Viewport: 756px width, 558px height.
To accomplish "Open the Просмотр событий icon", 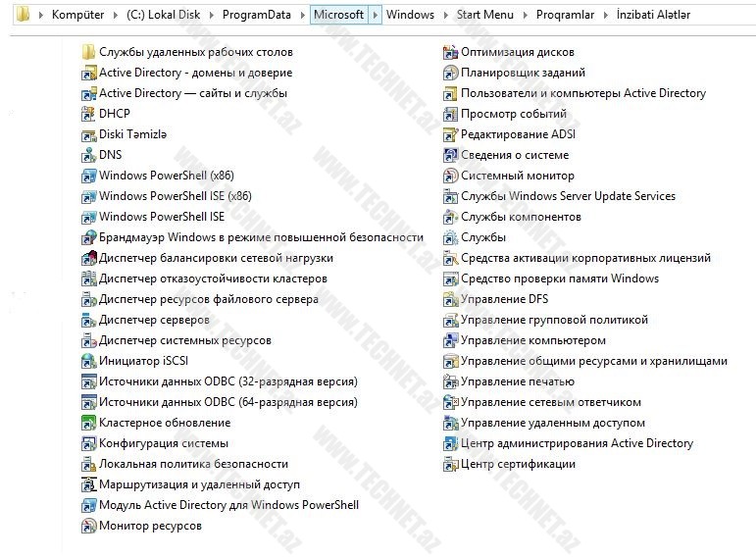I will point(450,115).
